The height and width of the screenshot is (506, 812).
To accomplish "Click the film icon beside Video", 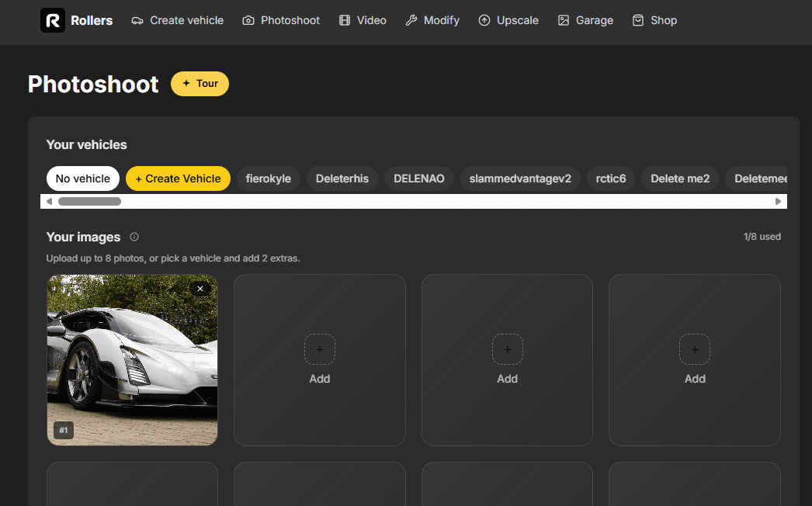I will click(x=345, y=20).
